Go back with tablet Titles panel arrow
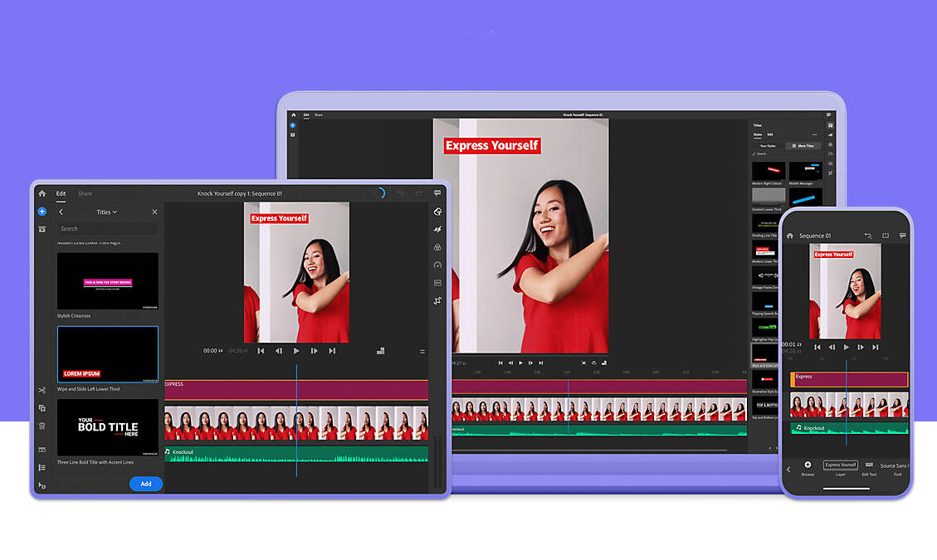 tap(61, 212)
